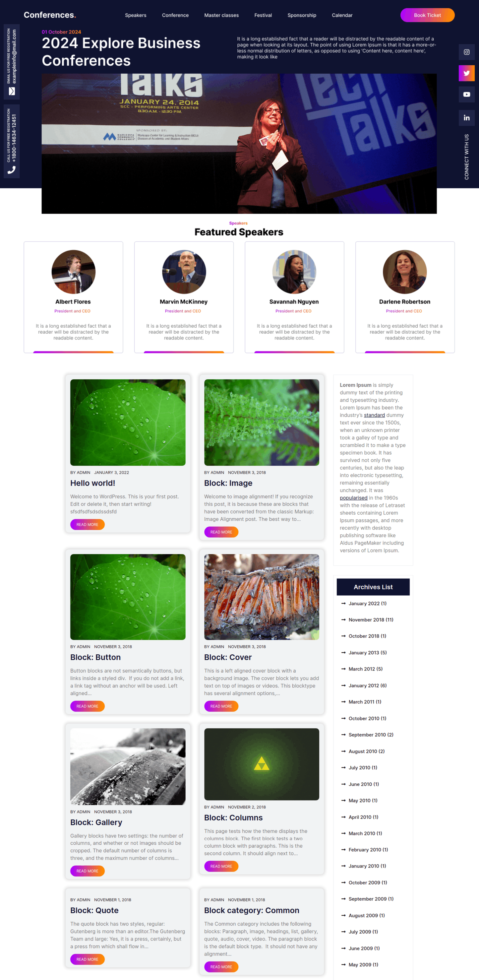Click the Conferences site logo
479x980 pixels.
[x=50, y=15]
